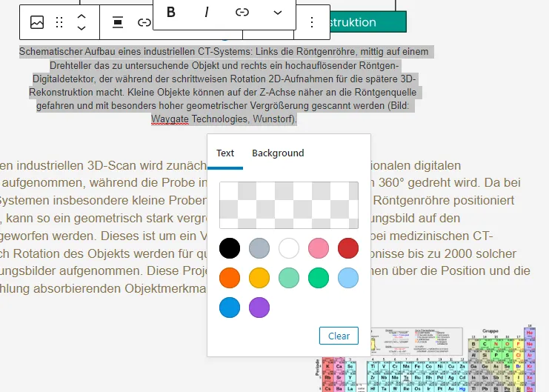This screenshot has width=549, height=392.
Task: Click the paragraph text mentioning '3D-Scan'
Action: pos(104,227)
